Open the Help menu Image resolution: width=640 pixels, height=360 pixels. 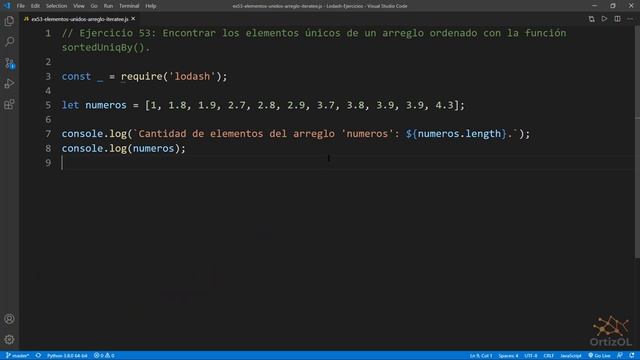151,6
